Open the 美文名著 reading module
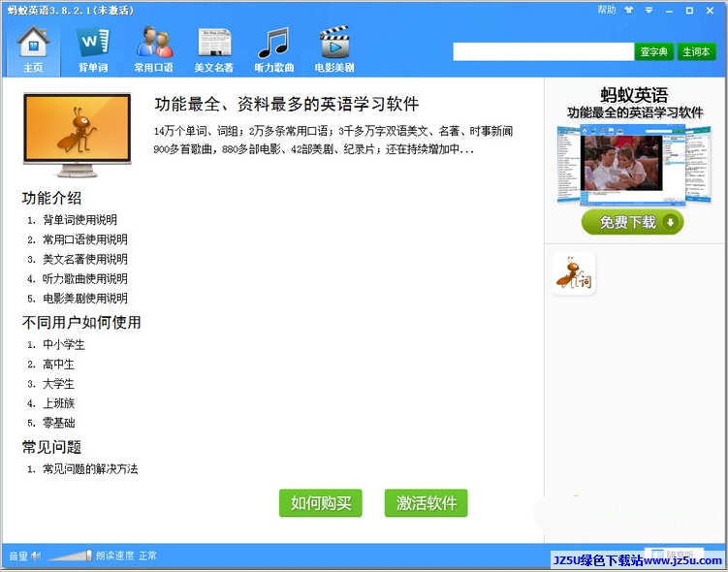728x572 pixels. [214, 49]
